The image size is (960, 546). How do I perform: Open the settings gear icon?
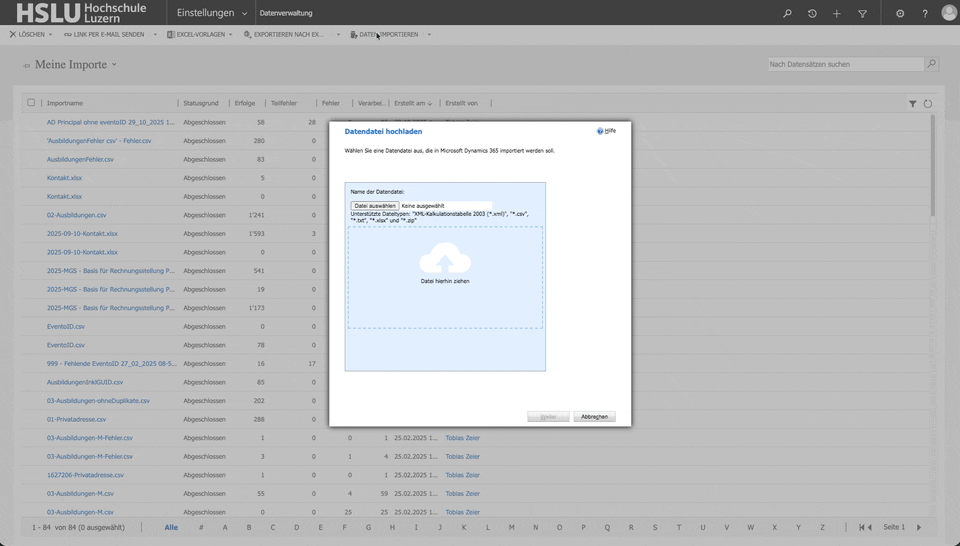tap(900, 13)
